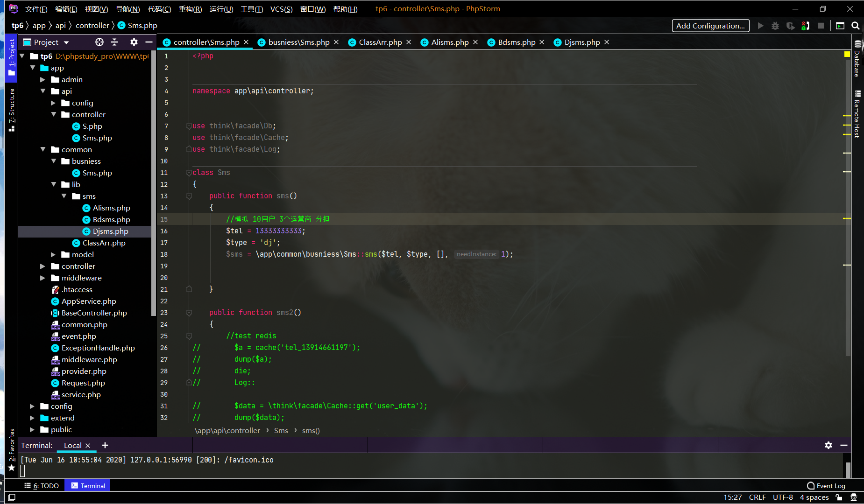
Task: Click controller breadcrumb in navigation bar
Action: [92, 26]
